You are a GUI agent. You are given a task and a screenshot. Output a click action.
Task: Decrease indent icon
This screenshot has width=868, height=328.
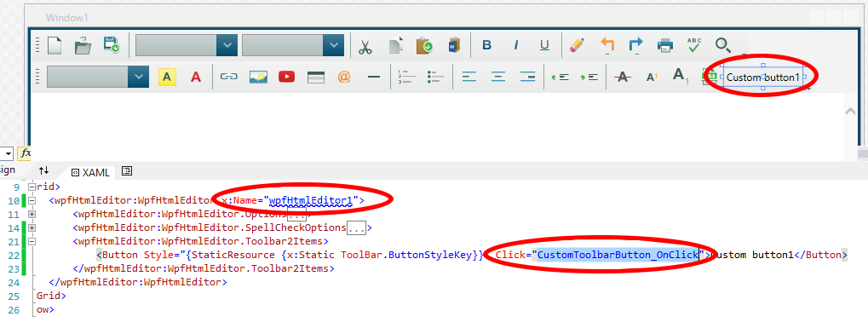click(x=560, y=77)
